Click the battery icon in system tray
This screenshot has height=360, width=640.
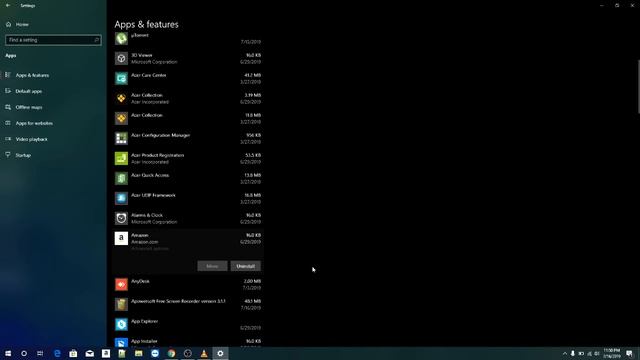[581, 353]
